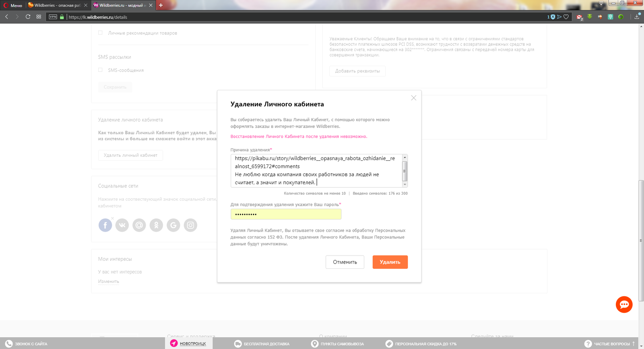
Task: Click the address bar URL
Action: point(98,17)
